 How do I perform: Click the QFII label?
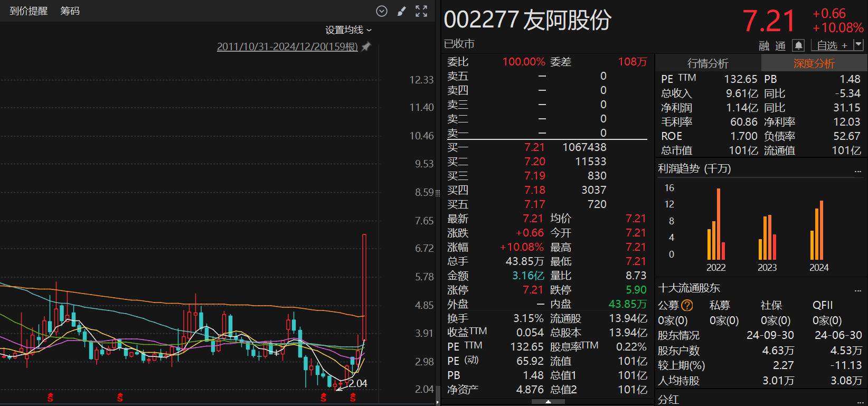823,305
